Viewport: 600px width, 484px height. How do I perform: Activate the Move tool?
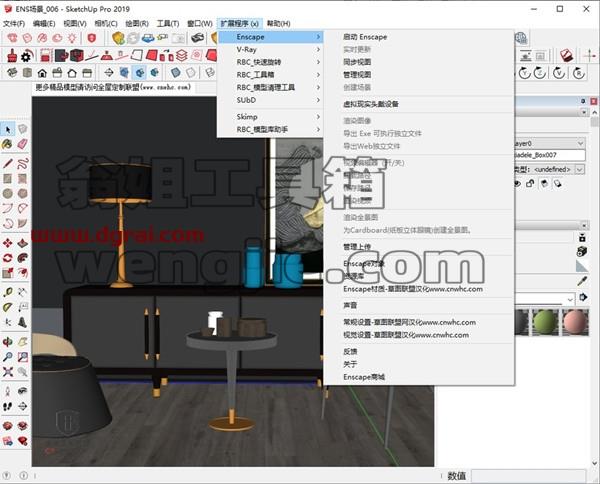click(8, 243)
